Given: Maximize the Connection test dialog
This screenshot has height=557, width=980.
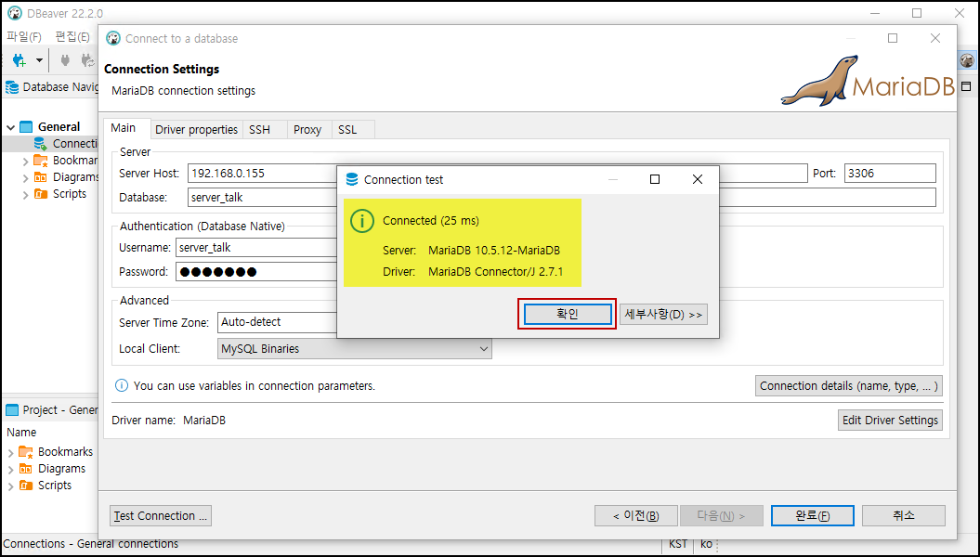Looking at the screenshot, I should pyautogui.click(x=655, y=179).
